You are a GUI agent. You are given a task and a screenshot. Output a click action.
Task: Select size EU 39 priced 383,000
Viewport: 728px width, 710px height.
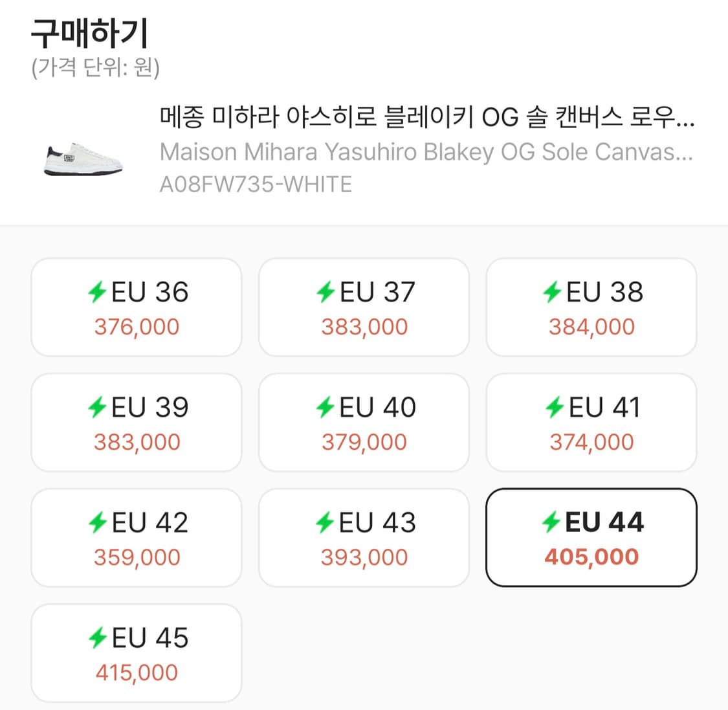point(135,422)
